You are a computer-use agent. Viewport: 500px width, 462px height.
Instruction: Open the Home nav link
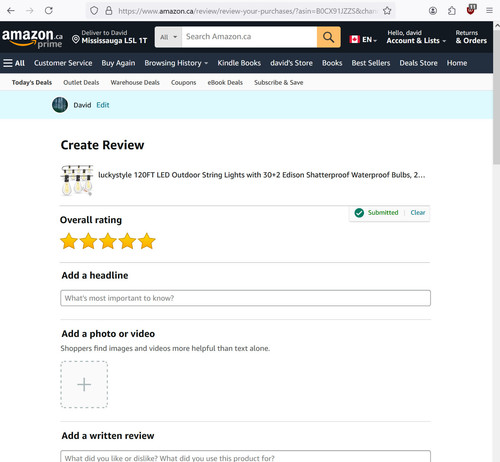click(457, 63)
